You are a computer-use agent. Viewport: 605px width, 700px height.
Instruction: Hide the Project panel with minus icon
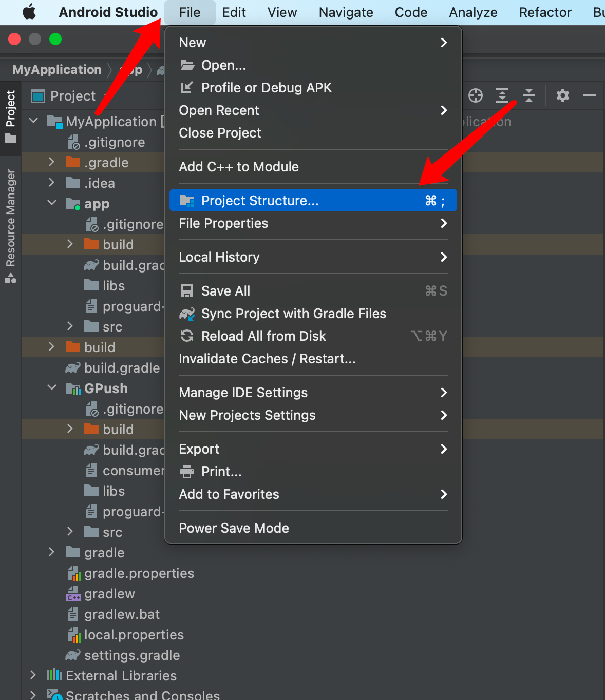[590, 95]
